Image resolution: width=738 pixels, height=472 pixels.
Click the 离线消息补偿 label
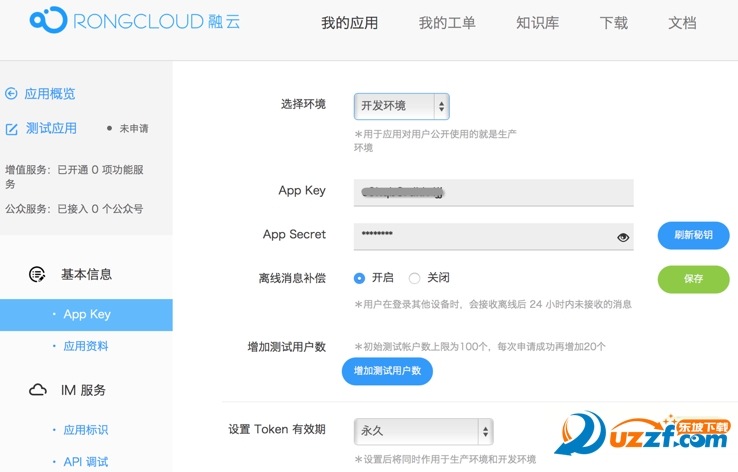pos(292,278)
